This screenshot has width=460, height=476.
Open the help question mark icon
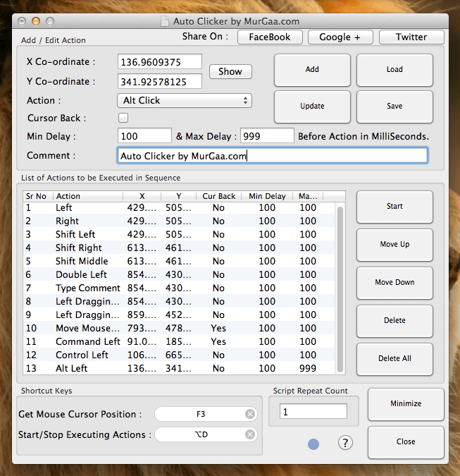pyautogui.click(x=345, y=443)
